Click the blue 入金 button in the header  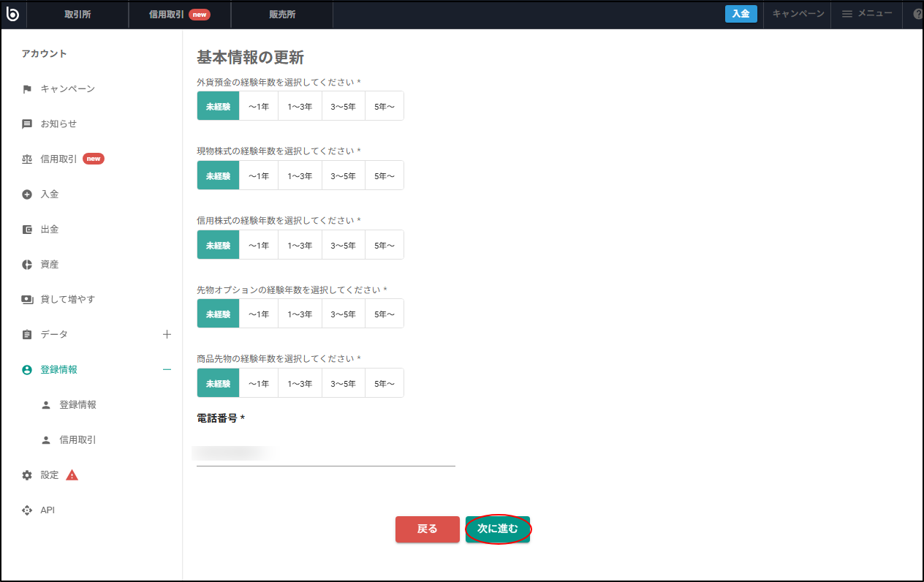click(x=741, y=14)
